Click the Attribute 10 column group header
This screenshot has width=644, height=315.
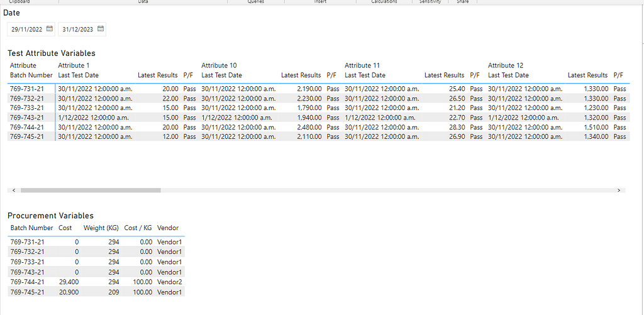tap(219, 65)
